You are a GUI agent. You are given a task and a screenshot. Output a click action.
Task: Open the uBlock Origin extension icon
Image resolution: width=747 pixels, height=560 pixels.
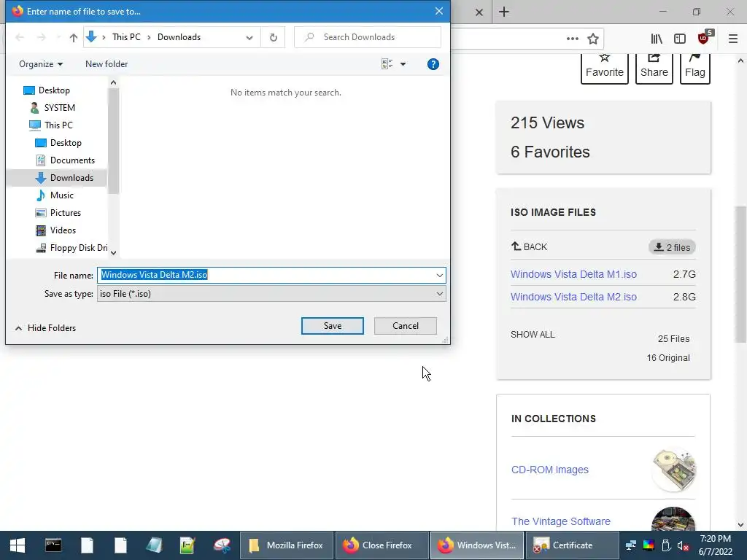tap(704, 38)
